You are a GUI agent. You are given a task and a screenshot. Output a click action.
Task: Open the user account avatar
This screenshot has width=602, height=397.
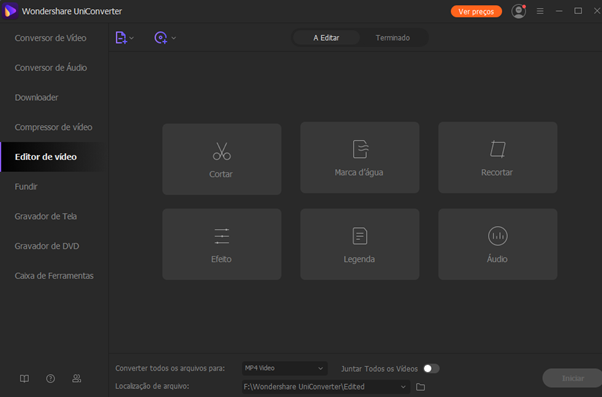coord(518,11)
